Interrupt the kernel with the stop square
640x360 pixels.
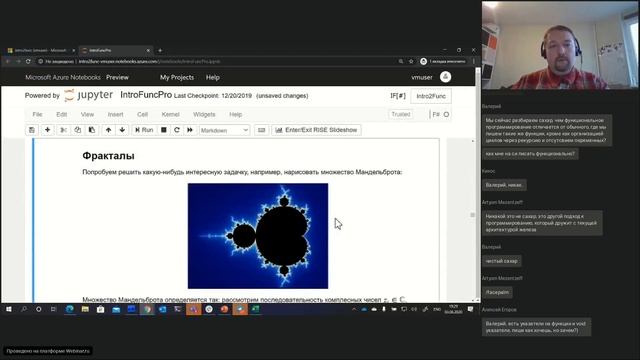(164, 130)
